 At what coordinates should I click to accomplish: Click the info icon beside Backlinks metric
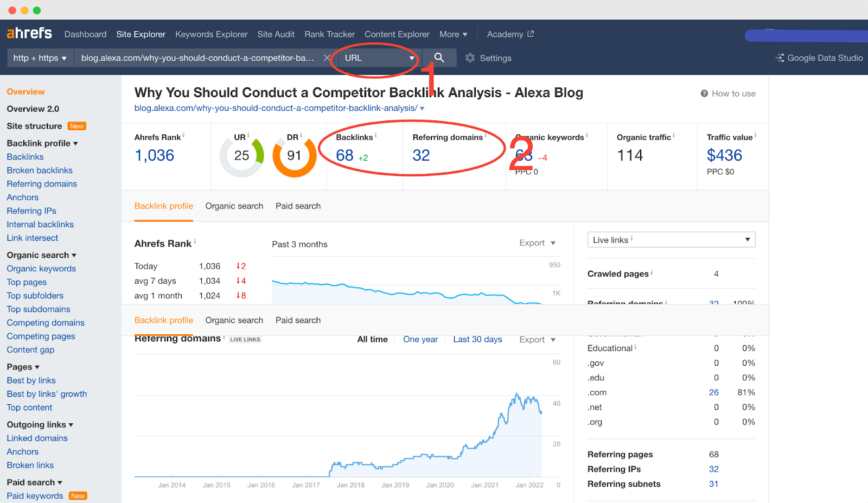[x=375, y=135]
